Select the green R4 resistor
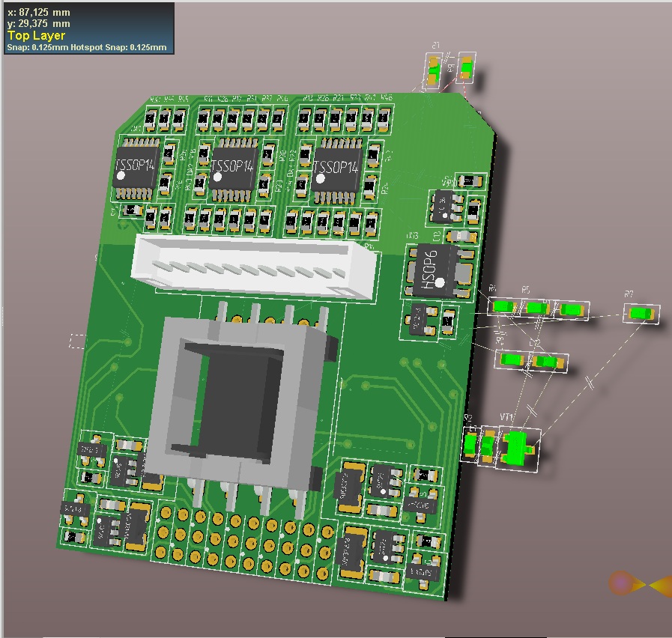The width and height of the screenshot is (672, 638). point(502,306)
